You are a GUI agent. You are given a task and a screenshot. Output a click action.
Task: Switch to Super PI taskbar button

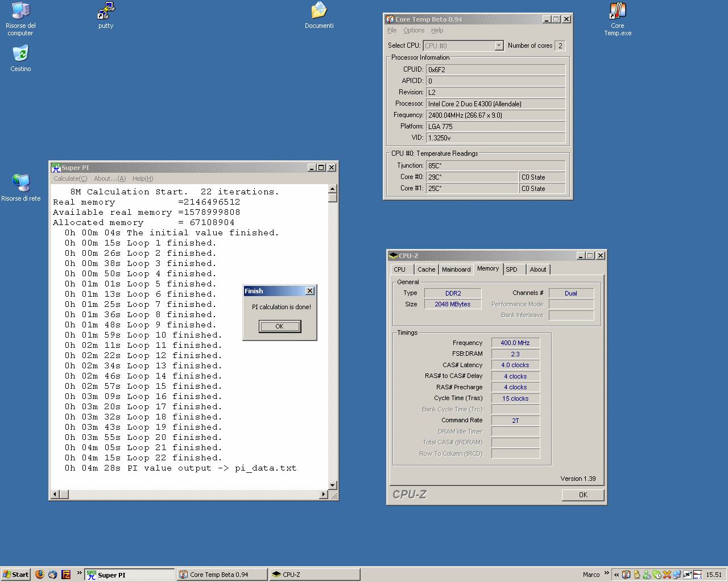pos(130,575)
